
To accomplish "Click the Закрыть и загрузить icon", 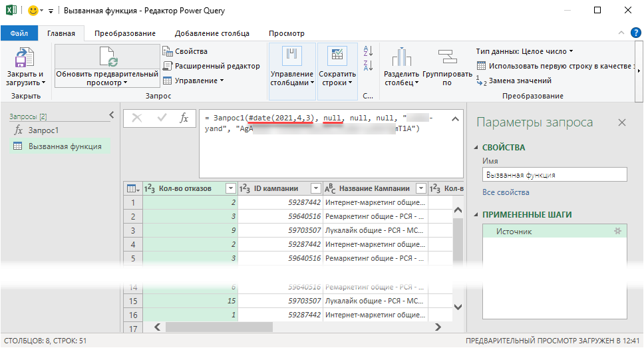I will click(25, 58).
